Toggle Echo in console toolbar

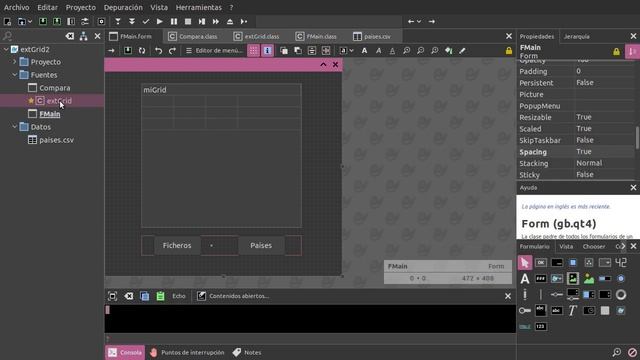(x=178, y=296)
